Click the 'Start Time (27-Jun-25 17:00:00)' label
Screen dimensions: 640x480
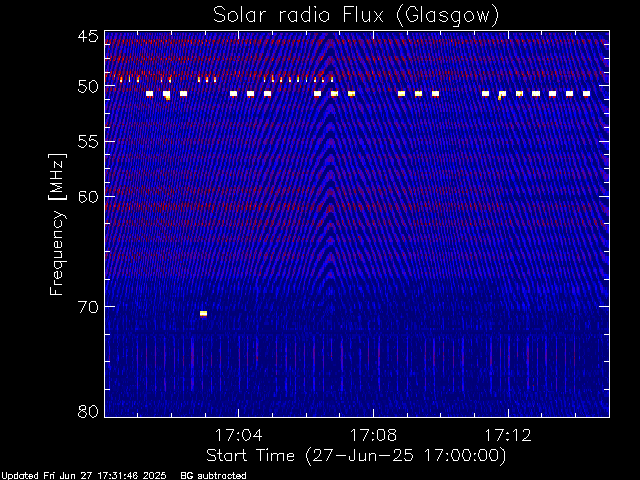(356, 456)
